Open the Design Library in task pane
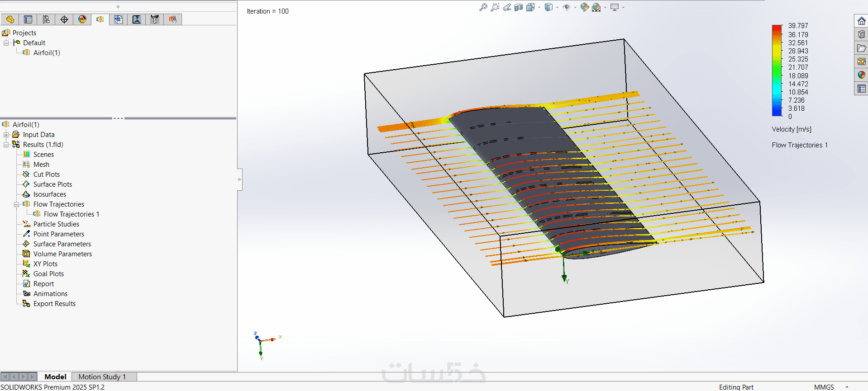The image size is (868, 391). coord(861,34)
